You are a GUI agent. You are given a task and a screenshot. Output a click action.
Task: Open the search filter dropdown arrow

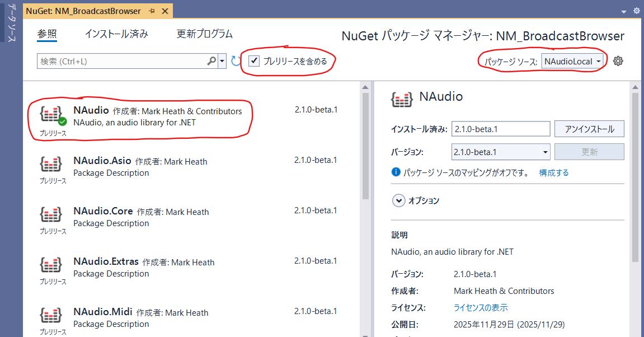click(x=222, y=60)
